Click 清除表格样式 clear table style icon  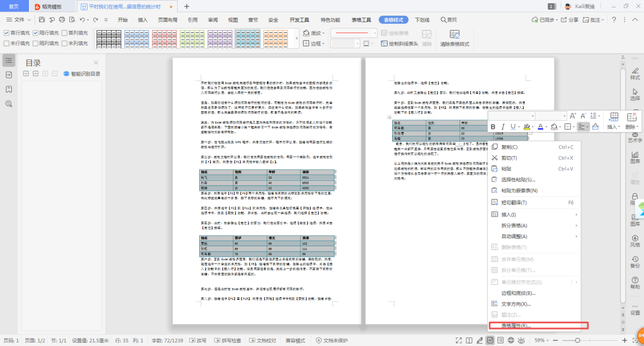pos(454,38)
